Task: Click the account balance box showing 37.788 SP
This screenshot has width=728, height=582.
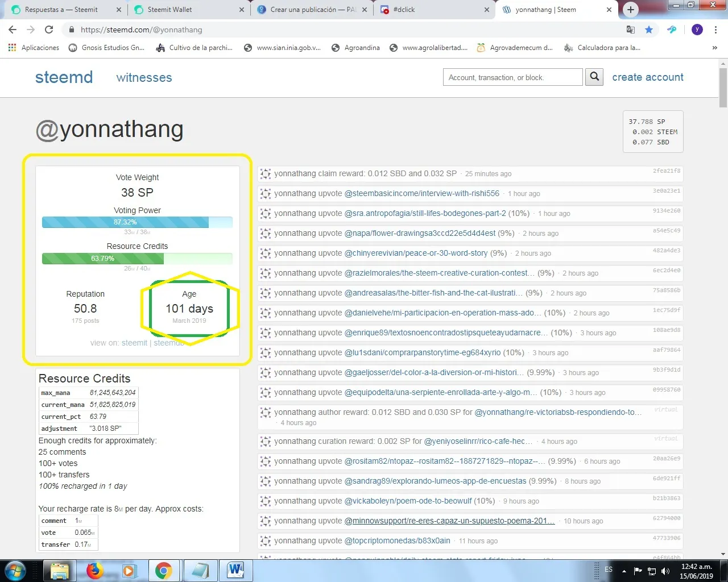Action: (653, 131)
